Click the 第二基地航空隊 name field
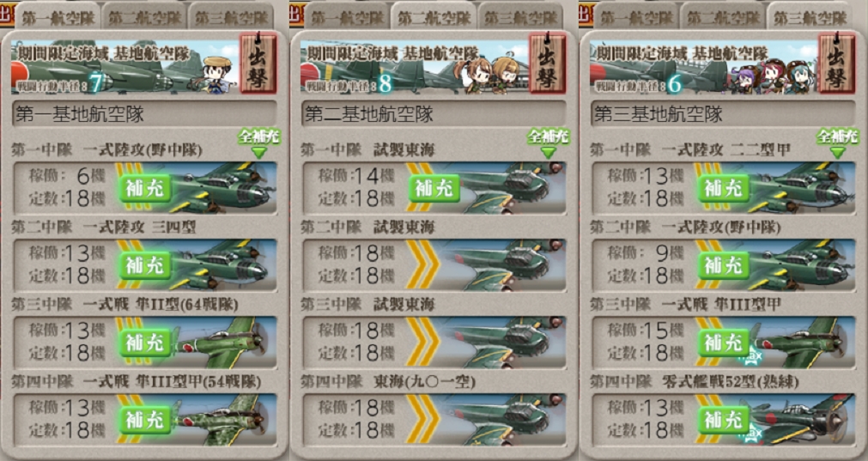 [434, 114]
